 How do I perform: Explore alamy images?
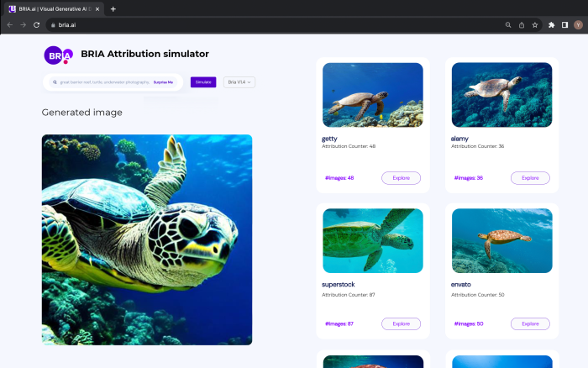coord(530,178)
